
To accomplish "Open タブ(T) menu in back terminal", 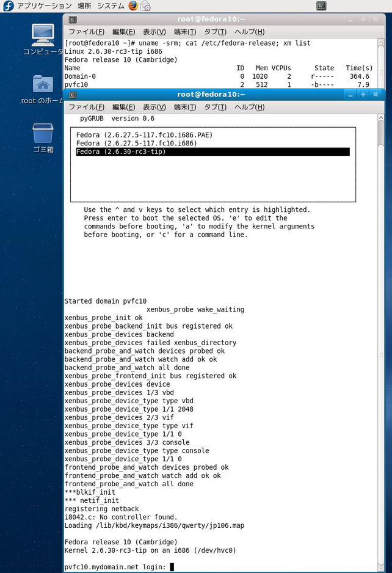I will [x=215, y=32].
